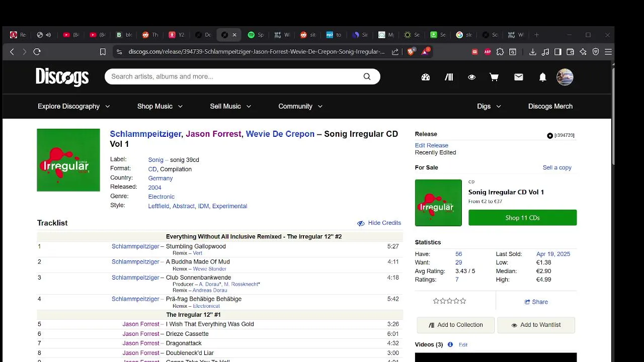Rate release using third star
This screenshot has height=362, width=644.
point(450,301)
